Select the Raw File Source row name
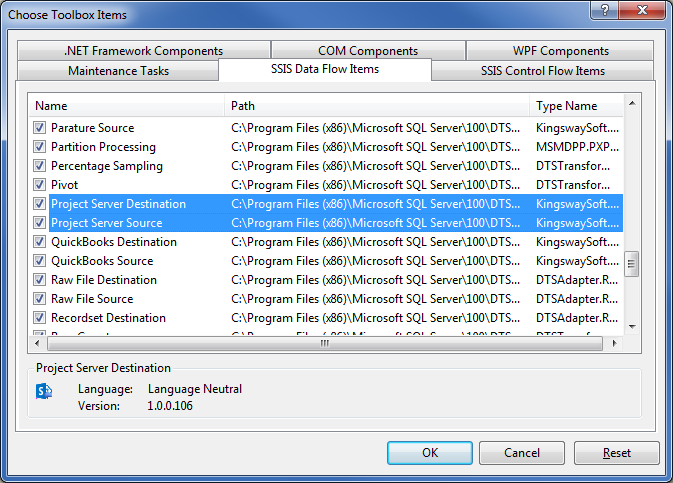Image resolution: width=673 pixels, height=483 pixels. pyautogui.click(x=92, y=299)
